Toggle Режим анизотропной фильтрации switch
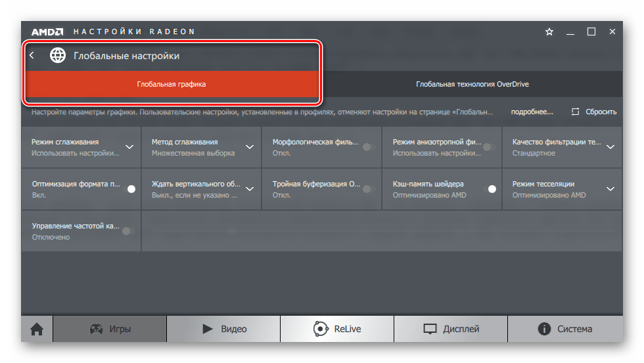 pos(489,147)
